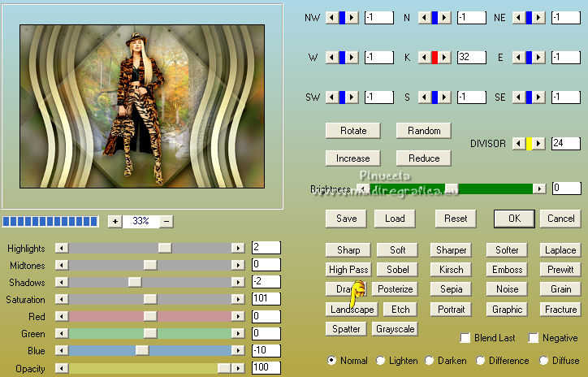Apply the Soft preset
588x377 pixels.
coord(397,249)
